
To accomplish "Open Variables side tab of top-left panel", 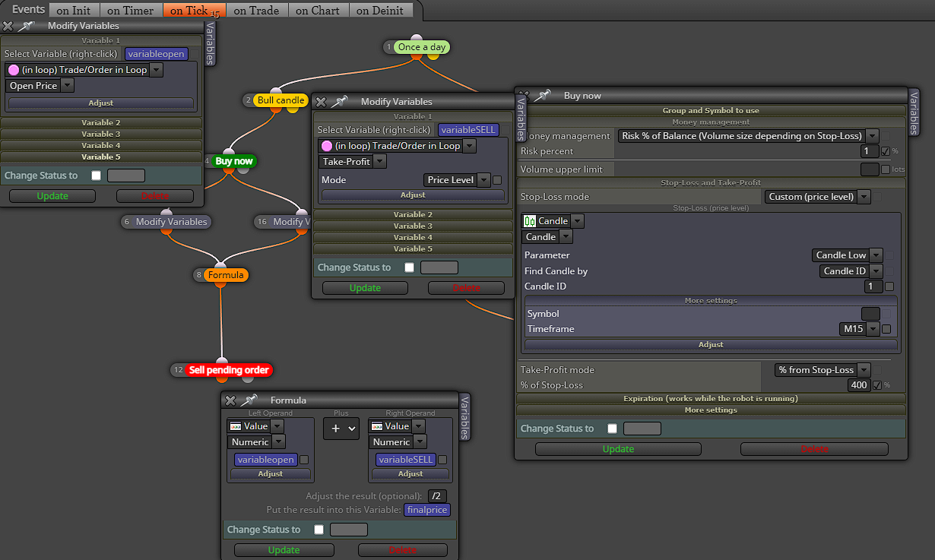I will click(x=210, y=43).
